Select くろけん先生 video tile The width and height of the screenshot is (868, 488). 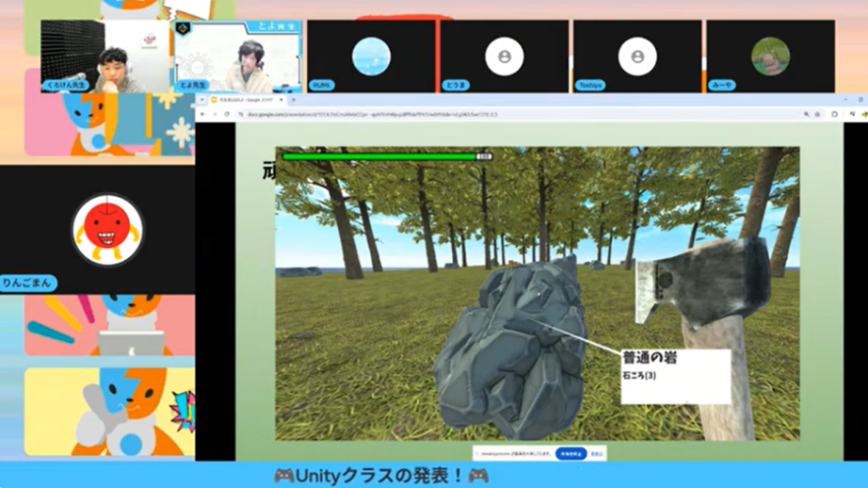coord(105,56)
